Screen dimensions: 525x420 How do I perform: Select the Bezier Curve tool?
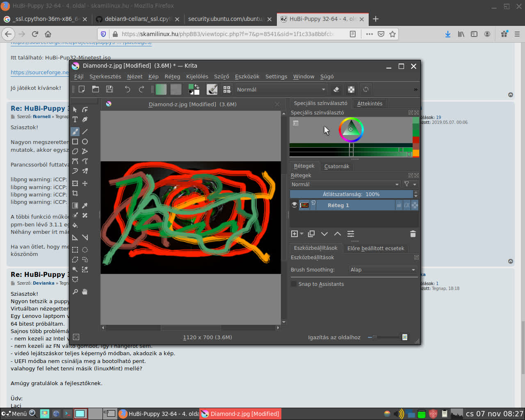pos(75,161)
